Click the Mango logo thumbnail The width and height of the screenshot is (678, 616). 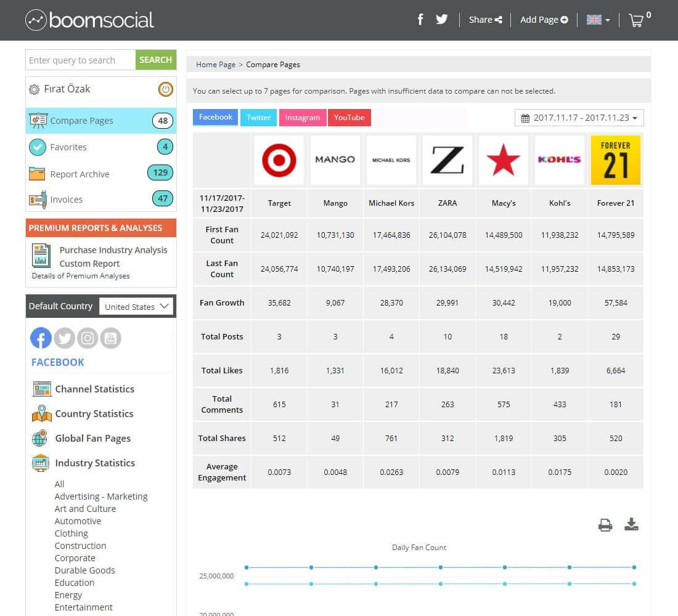pos(335,160)
